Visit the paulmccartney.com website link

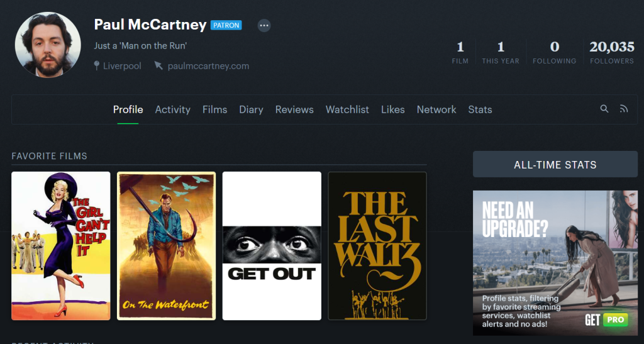[x=208, y=65]
